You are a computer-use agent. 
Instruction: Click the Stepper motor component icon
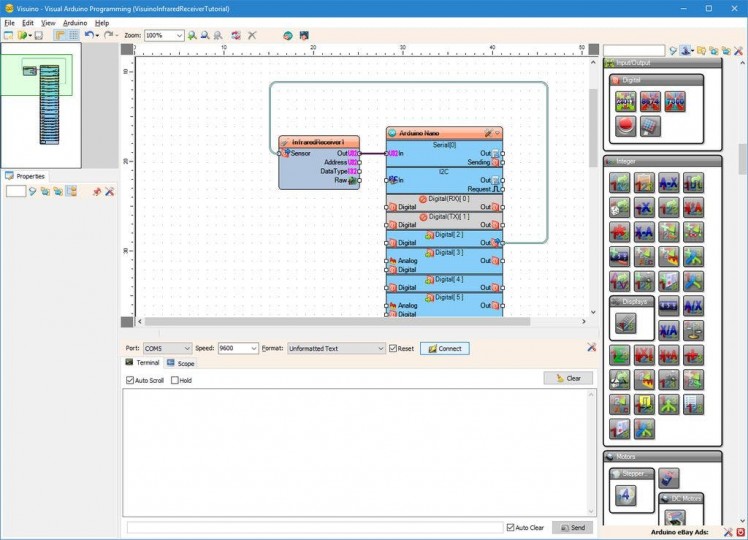point(624,495)
